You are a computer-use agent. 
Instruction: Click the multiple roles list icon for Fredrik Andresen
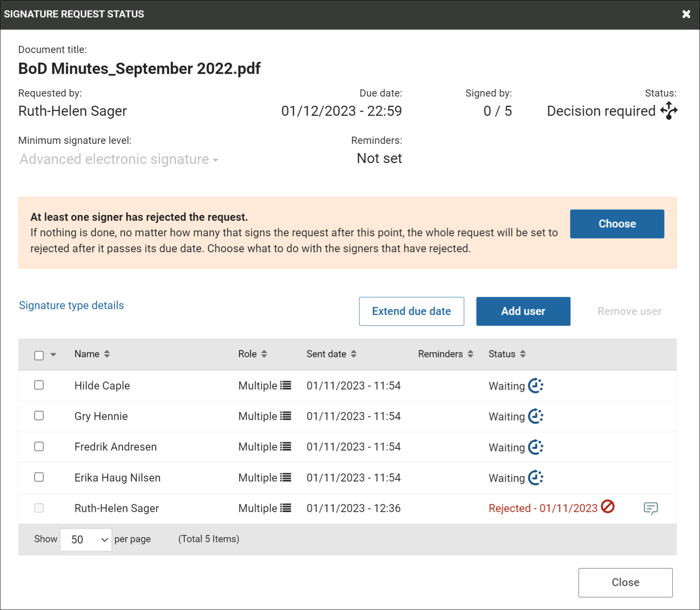click(x=285, y=447)
